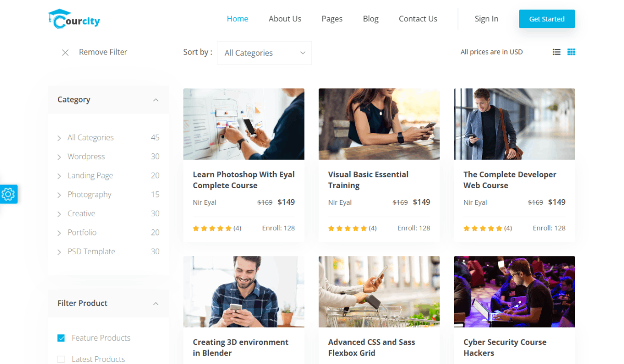Open the Contact Us page

coord(418,19)
